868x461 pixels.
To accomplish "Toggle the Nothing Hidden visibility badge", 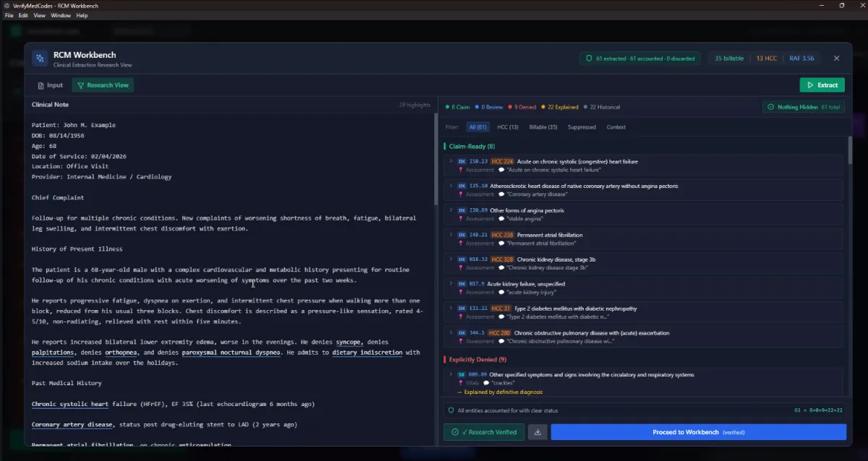I will pyautogui.click(x=804, y=107).
